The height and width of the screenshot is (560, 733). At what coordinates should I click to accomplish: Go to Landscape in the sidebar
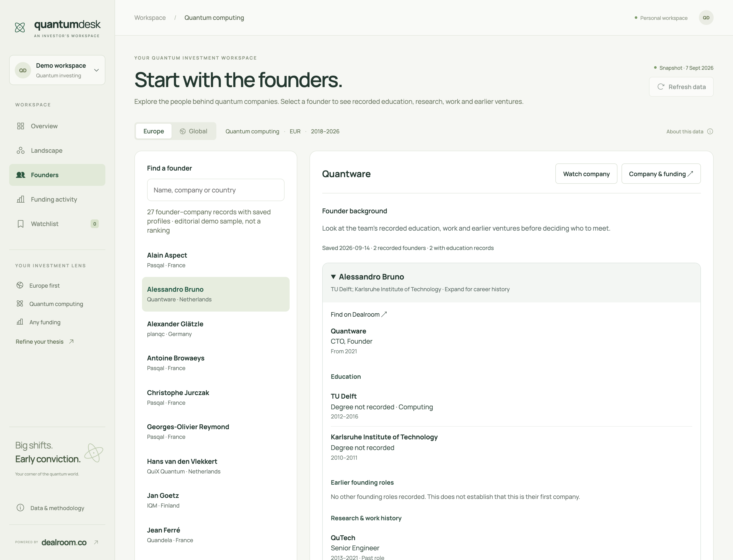coord(57,150)
